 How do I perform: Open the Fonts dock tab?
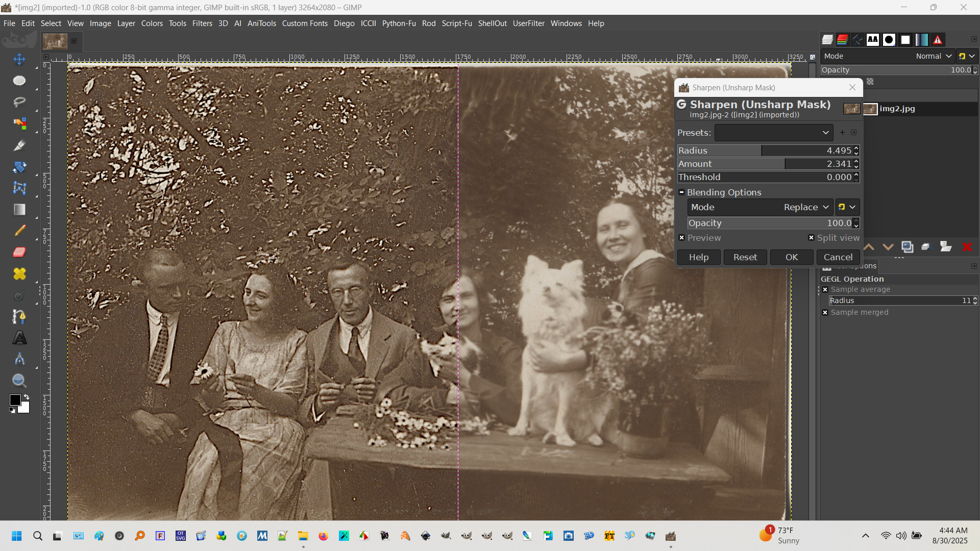pyautogui.click(x=873, y=39)
